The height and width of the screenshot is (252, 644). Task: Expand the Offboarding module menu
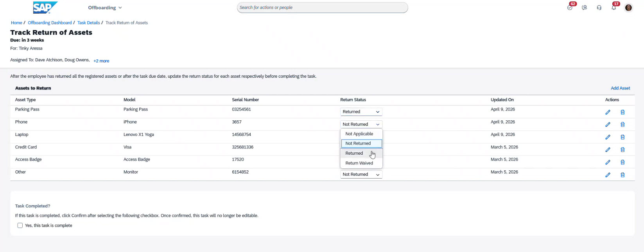tap(105, 7)
